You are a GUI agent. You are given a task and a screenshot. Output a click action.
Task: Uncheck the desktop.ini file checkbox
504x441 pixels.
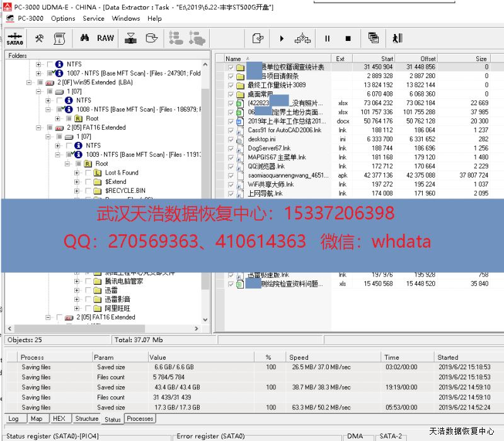click(x=231, y=139)
